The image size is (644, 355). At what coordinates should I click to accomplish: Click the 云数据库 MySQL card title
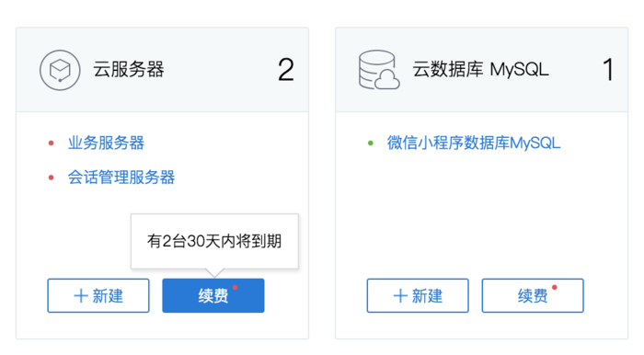click(480, 69)
